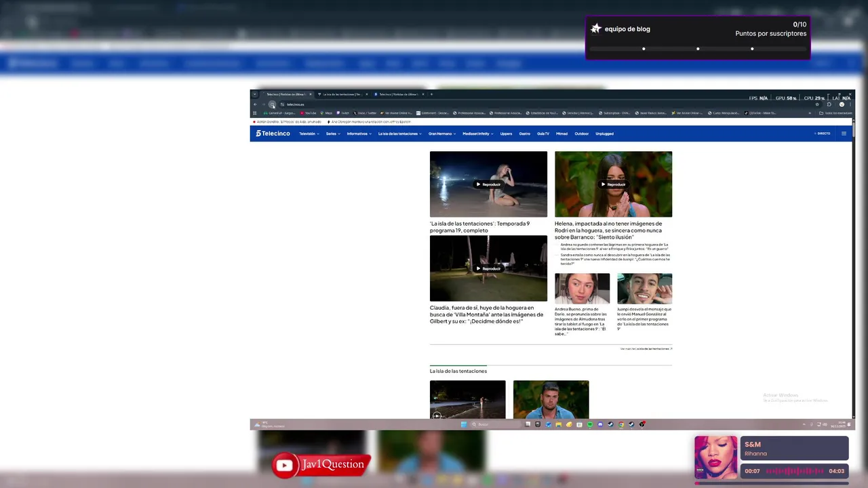Open the Maps bookmark
This screenshot has width=868, height=488.
(x=326, y=113)
